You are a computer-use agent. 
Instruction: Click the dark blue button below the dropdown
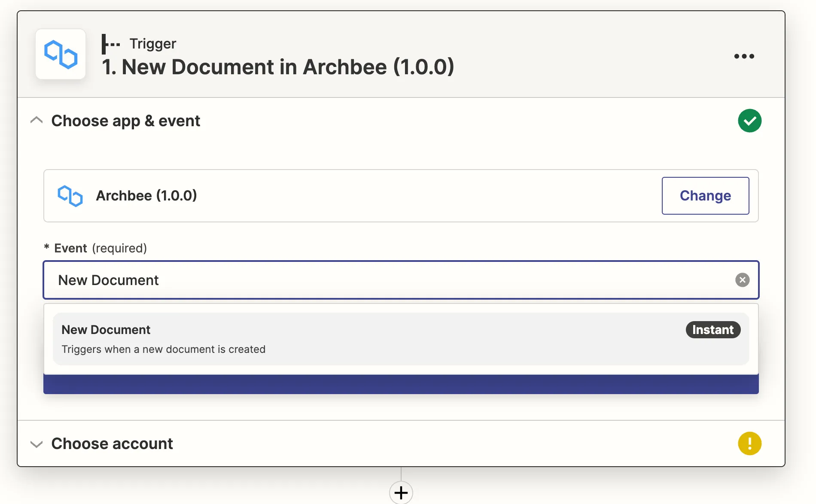tap(401, 384)
